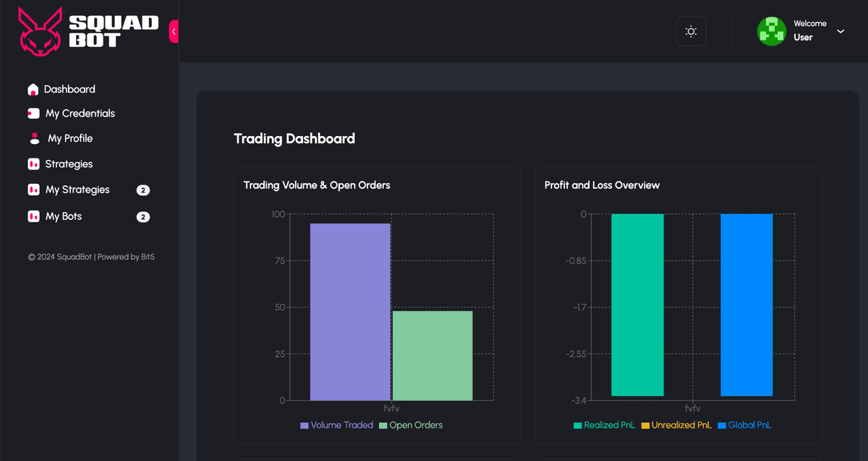Toggle the Realized PnL legend entry

pyautogui.click(x=604, y=425)
